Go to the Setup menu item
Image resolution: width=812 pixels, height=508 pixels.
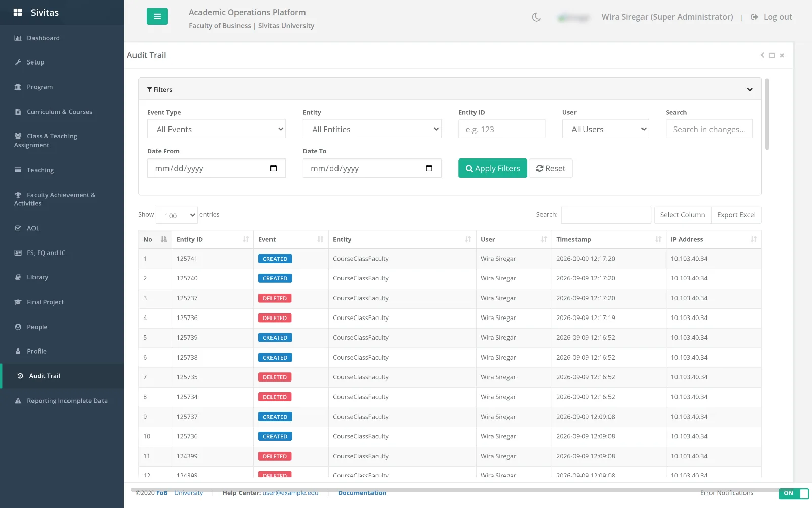point(62,62)
